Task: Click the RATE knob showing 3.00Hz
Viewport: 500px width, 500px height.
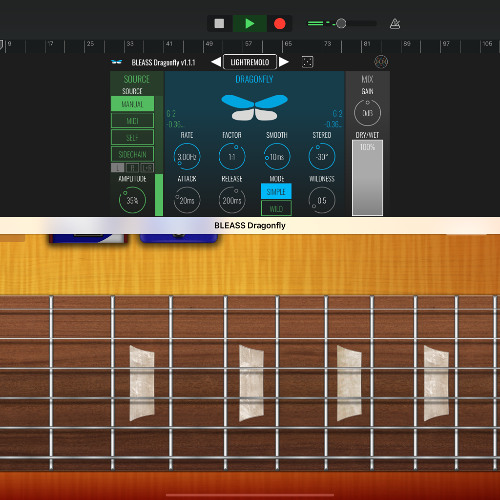Action: 187,156
